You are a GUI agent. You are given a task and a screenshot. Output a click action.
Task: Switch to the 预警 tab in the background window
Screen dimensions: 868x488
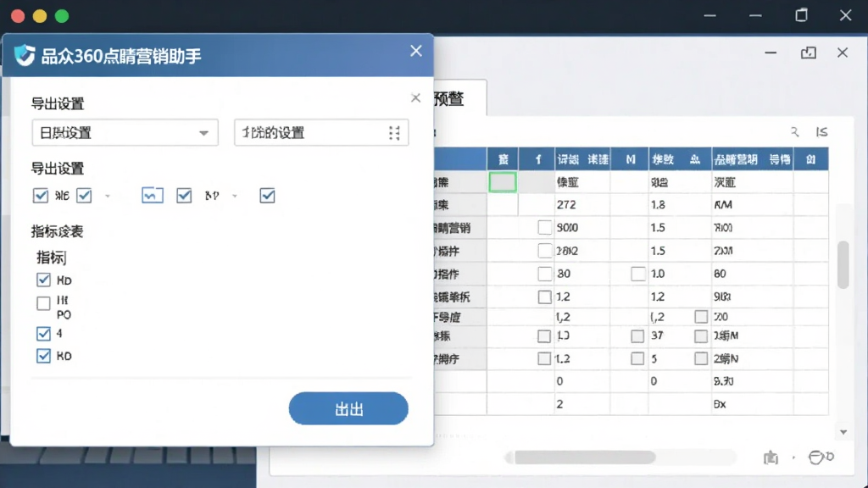pos(460,98)
